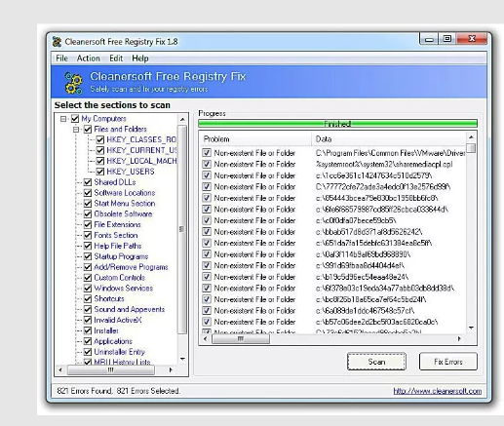Toggle the HKEY_USERS checkbox
The width and height of the screenshot is (504, 426).
pyautogui.click(x=100, y=172)
